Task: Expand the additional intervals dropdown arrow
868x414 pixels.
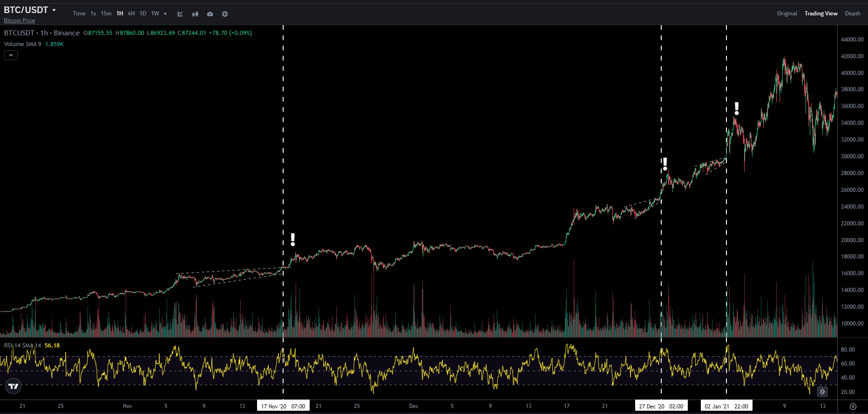Action: pyautogui.click(x=165, y=14)
